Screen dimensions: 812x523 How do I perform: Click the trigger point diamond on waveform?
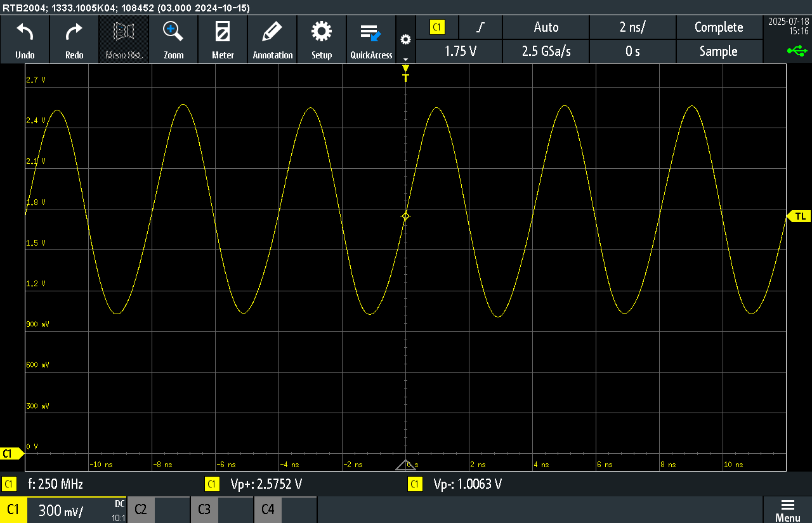pyautogui.click(x=406, y=216)
